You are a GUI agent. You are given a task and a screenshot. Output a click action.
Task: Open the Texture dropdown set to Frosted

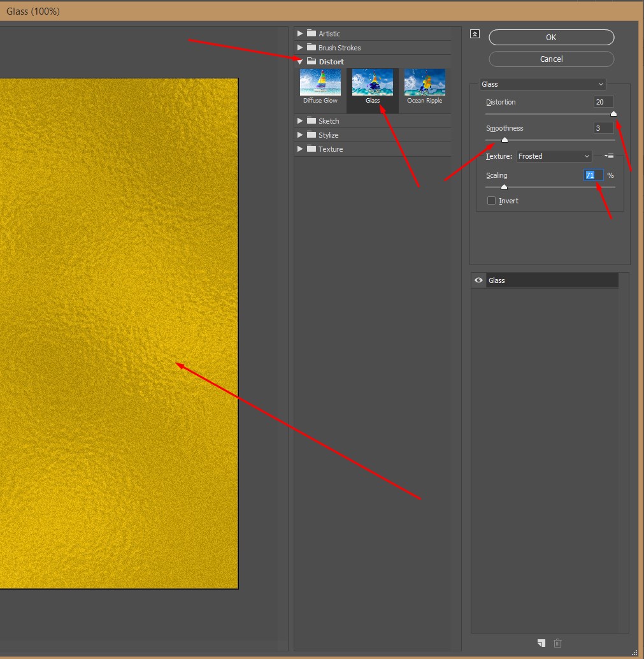(554, 156)
